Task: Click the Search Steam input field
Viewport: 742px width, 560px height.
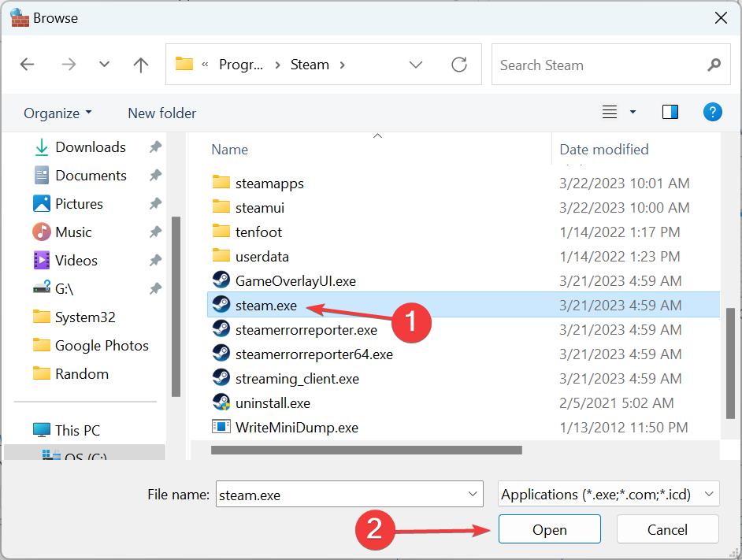Action: pyautogui.click(x=599, y=65)
